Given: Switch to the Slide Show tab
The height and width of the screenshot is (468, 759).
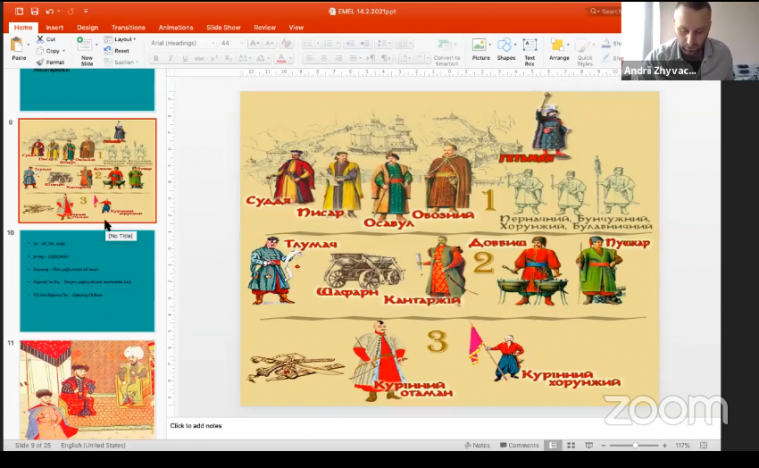Looking at the screenshot, I should 223,28.
